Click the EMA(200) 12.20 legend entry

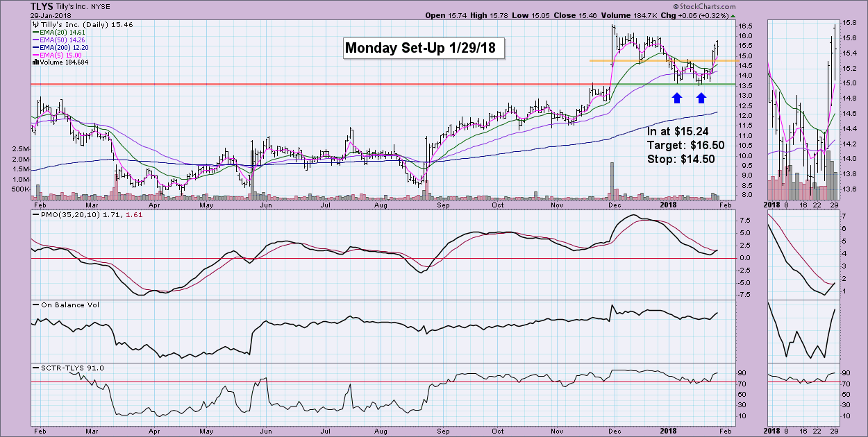click(x=62, y=47)
